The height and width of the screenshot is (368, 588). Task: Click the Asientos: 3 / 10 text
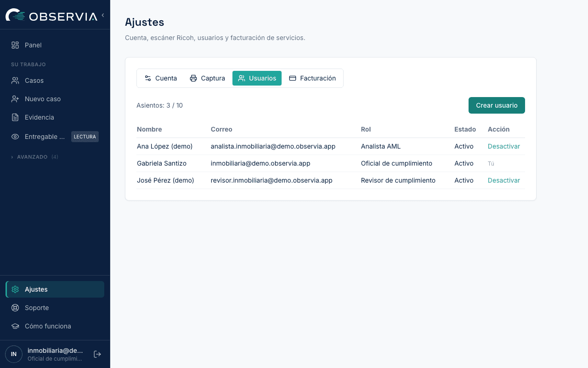[159, 105]
